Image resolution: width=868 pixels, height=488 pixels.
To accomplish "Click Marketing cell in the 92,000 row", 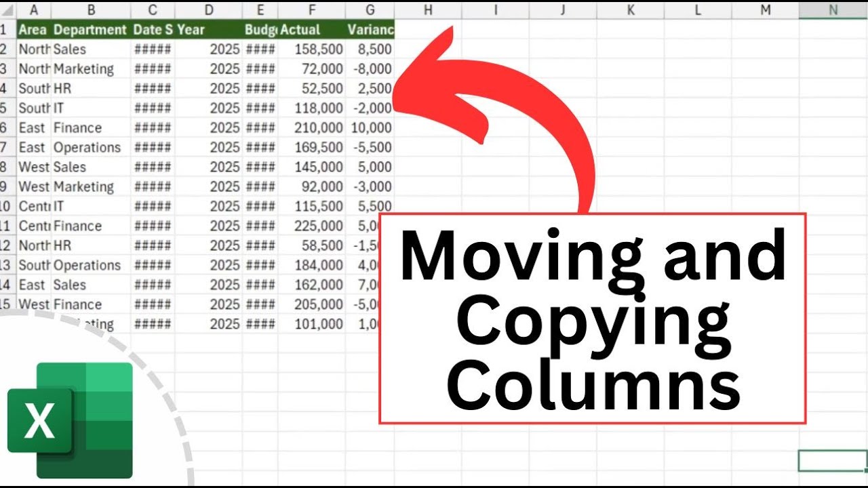I will tap(92, 186).
